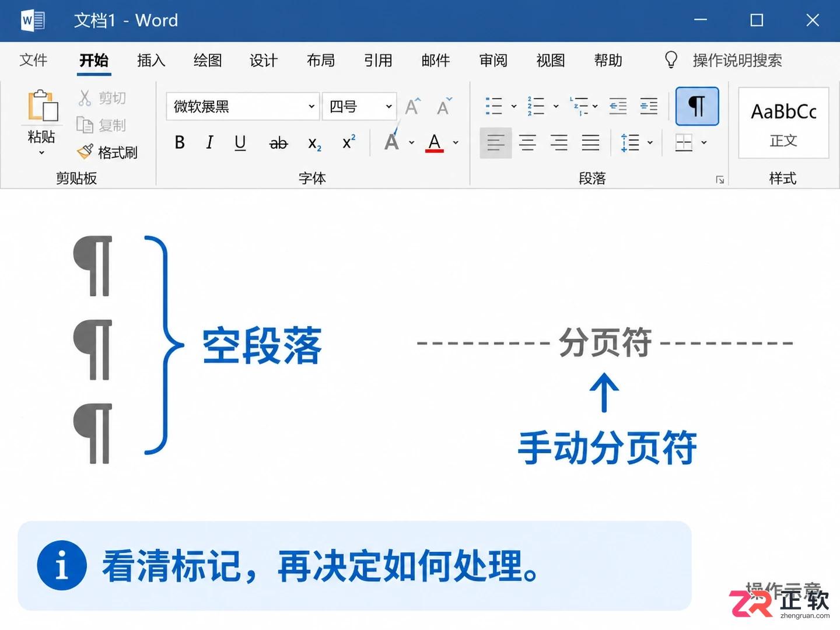This screenshot has width=840, height=630.
Task: Click the Paste clipboard icon
Action: coord(42,106)
